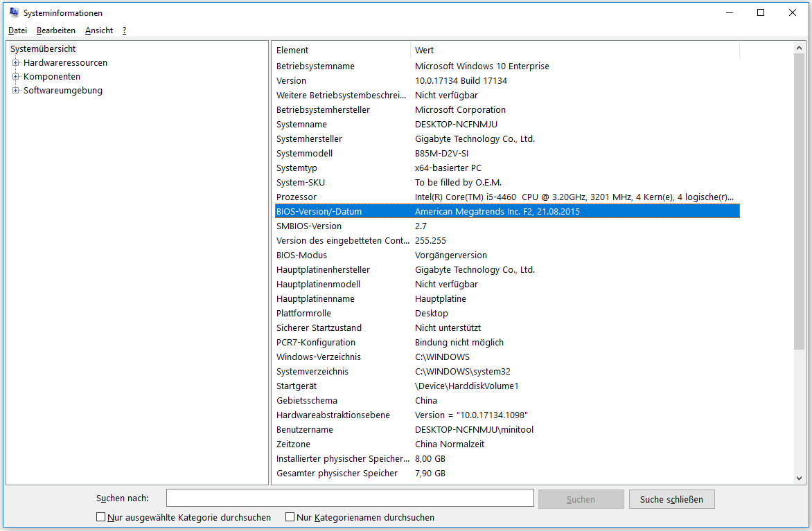This screenshot has width=812, height=531.
Task: Click value Microsoft Corporation
Action: click(460, 109)
